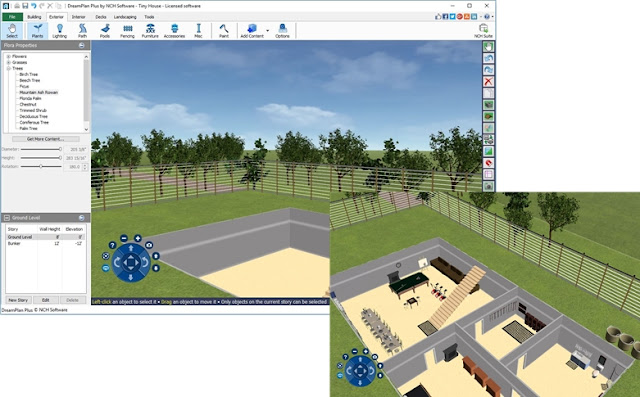The width and height of the screenshot is (640, 397).
Task: Select the Bunker story row
Action: click(x=46, y=244)
